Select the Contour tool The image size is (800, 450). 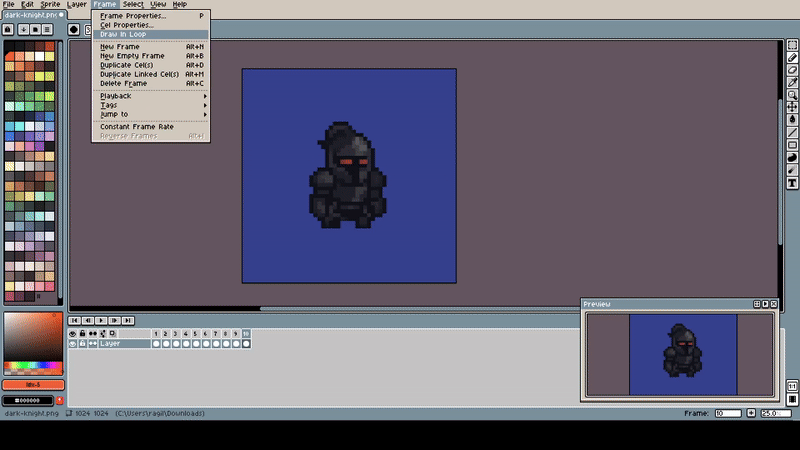tap(792, 158)
